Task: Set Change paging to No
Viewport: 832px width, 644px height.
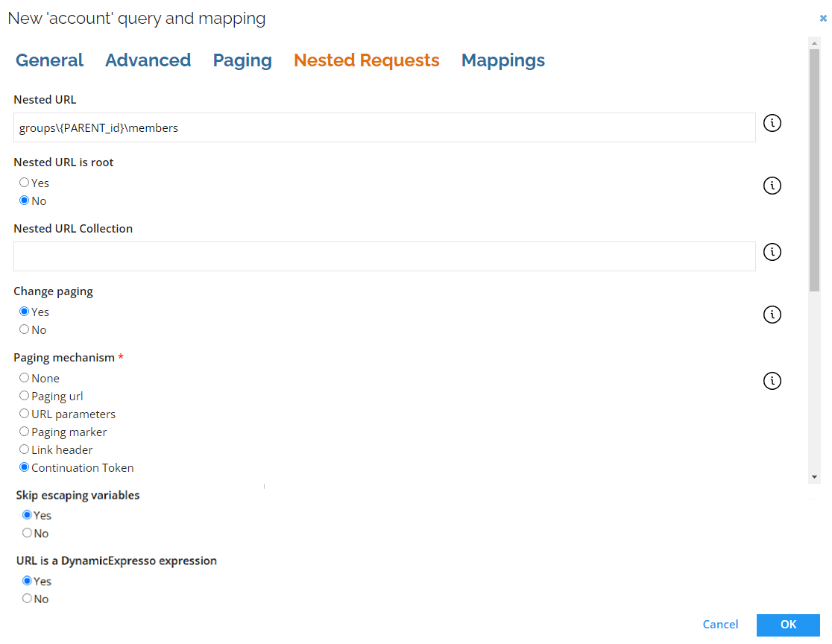Action: [25, 329]
